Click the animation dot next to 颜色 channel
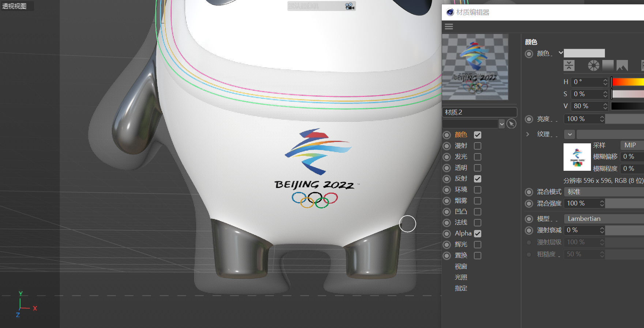 tap(447, 135)
